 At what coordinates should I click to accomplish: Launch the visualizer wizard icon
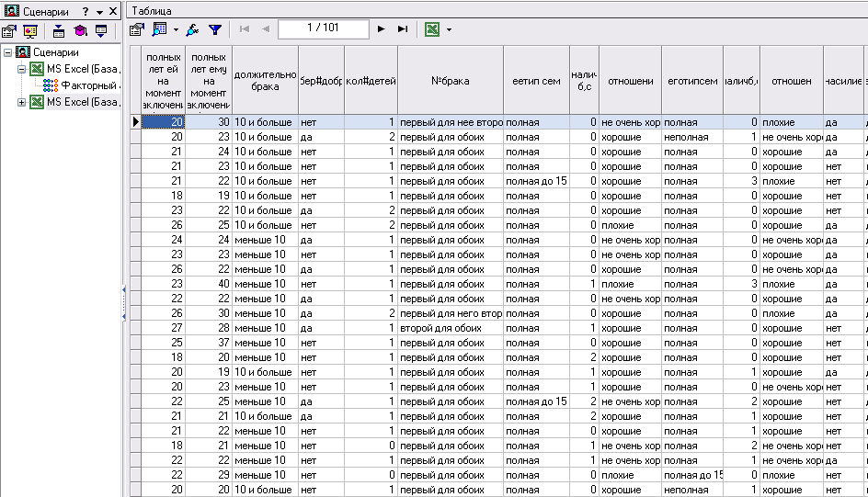click(30, 31)
